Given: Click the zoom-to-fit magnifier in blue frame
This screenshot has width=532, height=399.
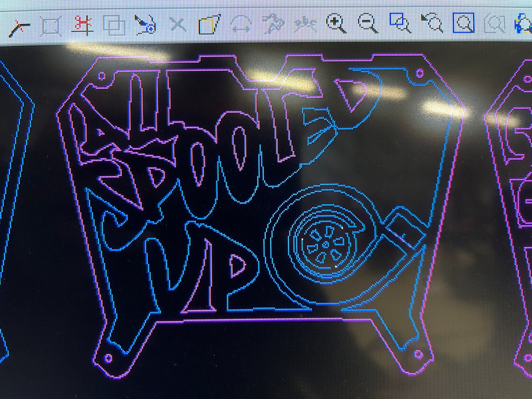Looking at the screenshot, I should tap(464, 23).
